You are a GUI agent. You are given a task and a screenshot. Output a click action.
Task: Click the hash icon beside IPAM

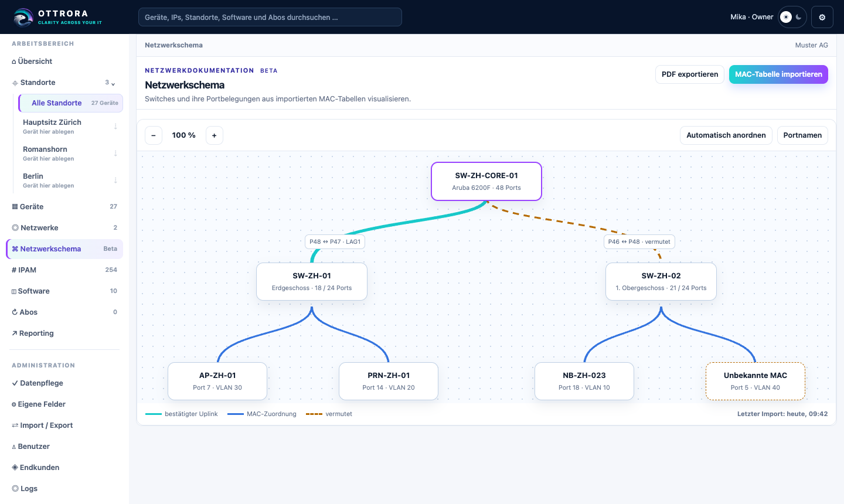click(x=14, y=270)
